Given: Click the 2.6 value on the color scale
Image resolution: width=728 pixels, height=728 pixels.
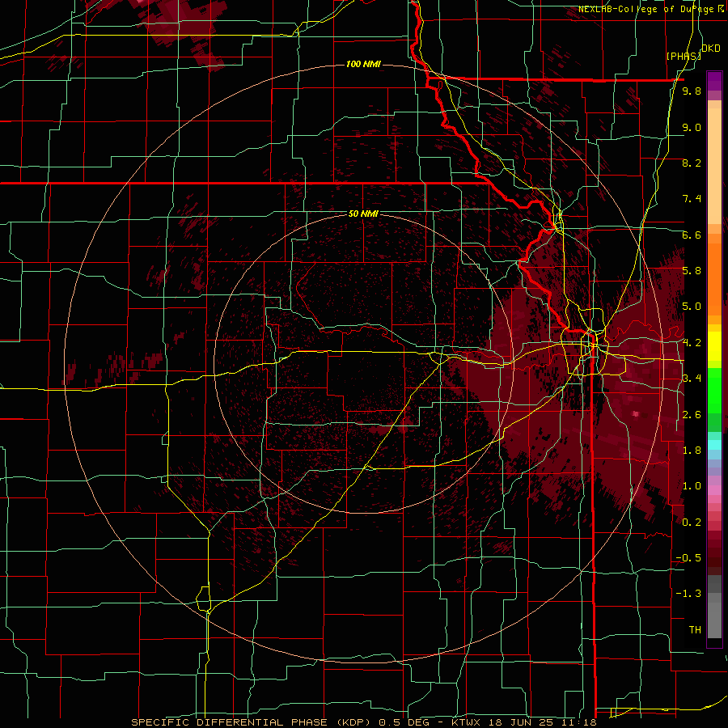Looking at the screenshot, I should click(x=692, y=415).
